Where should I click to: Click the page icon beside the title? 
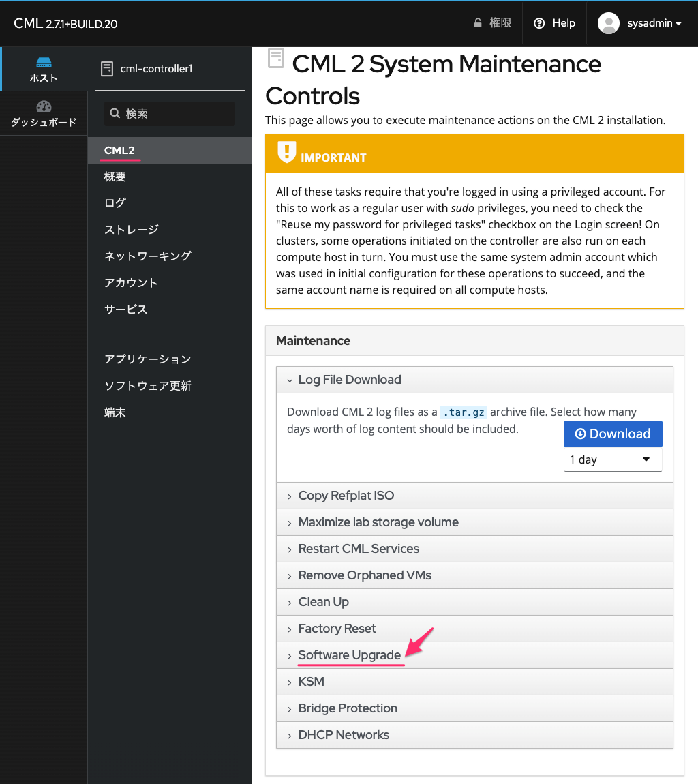click(x=276, y=59)
